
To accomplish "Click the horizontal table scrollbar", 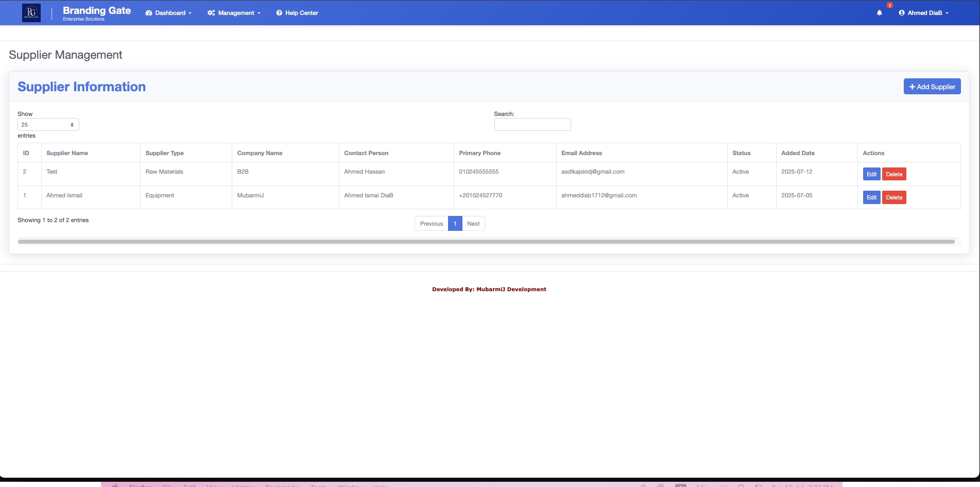I will (486, 242).
